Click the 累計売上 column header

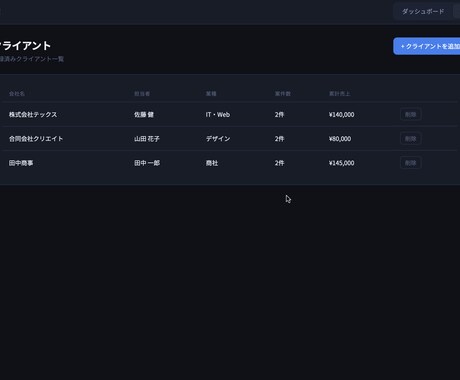[x=339, y=94]
